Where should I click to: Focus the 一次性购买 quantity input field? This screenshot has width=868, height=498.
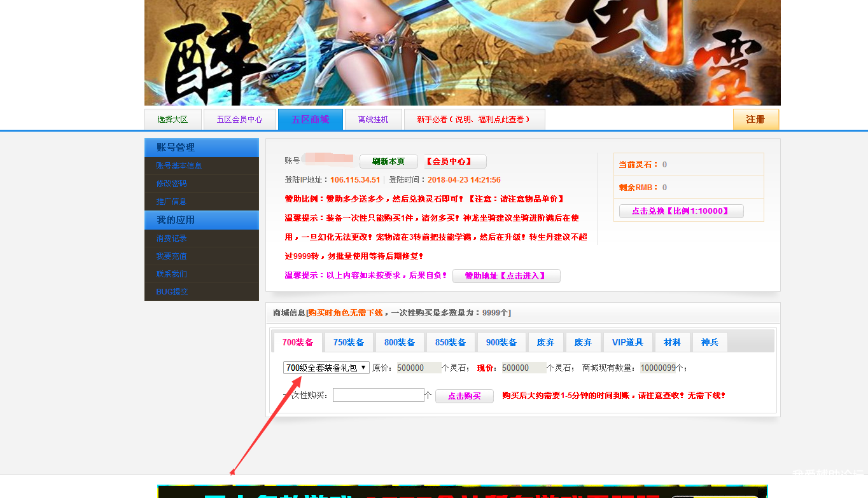point(378,395)
